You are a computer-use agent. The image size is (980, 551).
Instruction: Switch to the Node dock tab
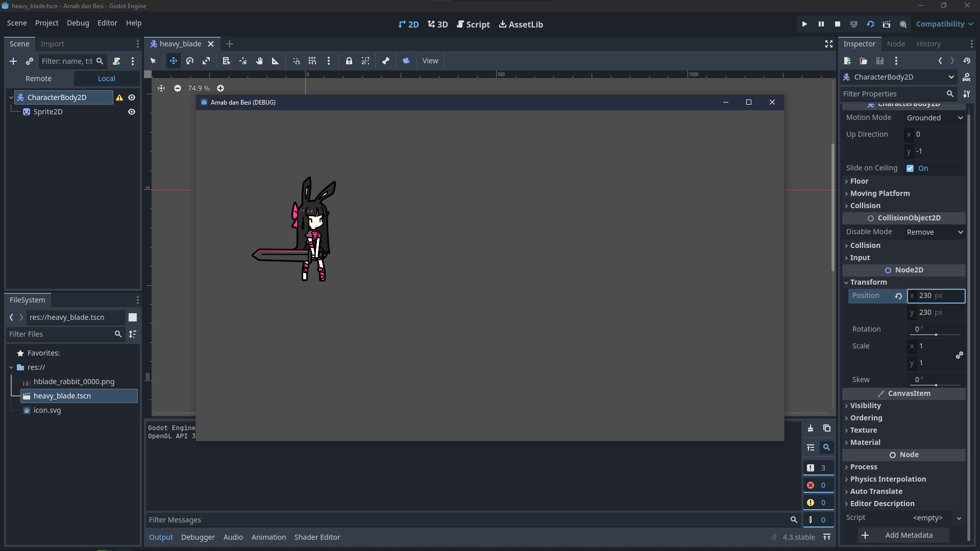[896, 44]
